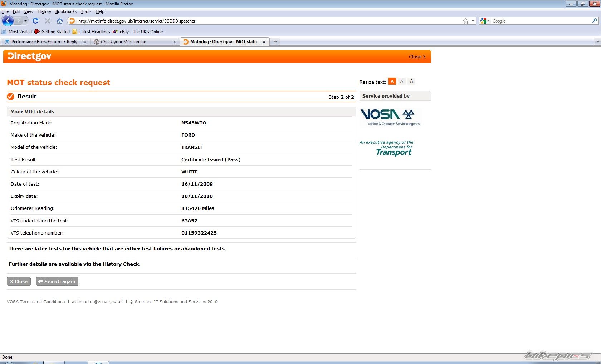The image size is (601, 364).
Task: Click the search magnifier icon
Action: click(595, 21)
